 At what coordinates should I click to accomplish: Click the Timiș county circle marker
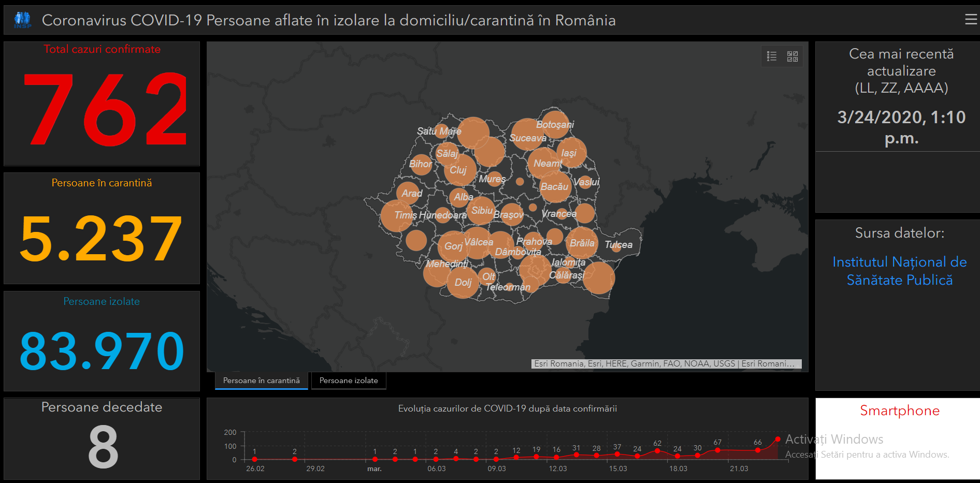(x=397, y=215)
